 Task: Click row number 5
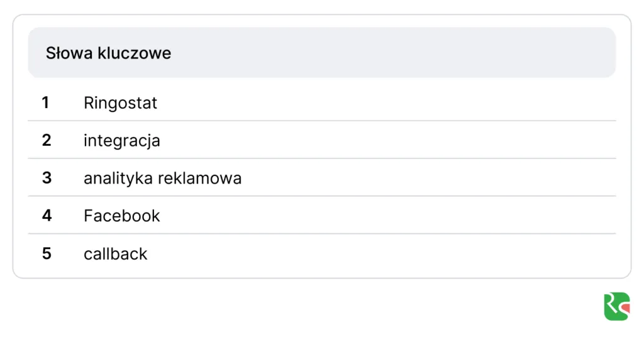point(47,253)
